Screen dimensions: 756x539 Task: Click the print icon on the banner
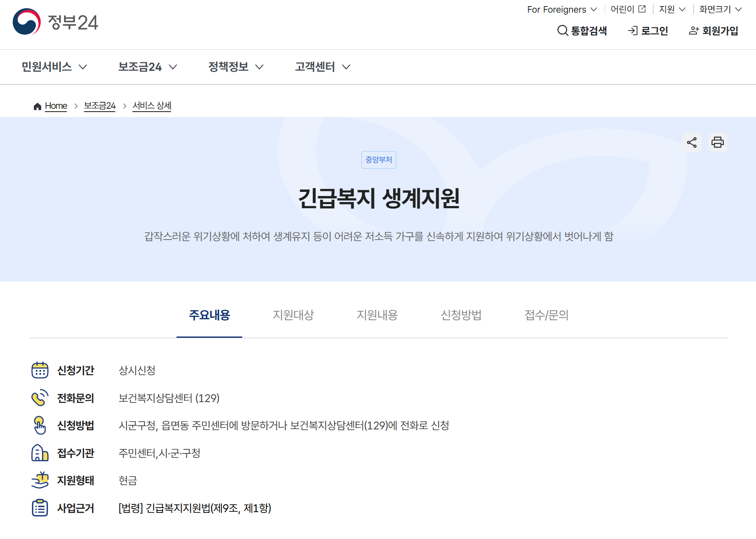[x=718, y=142]
